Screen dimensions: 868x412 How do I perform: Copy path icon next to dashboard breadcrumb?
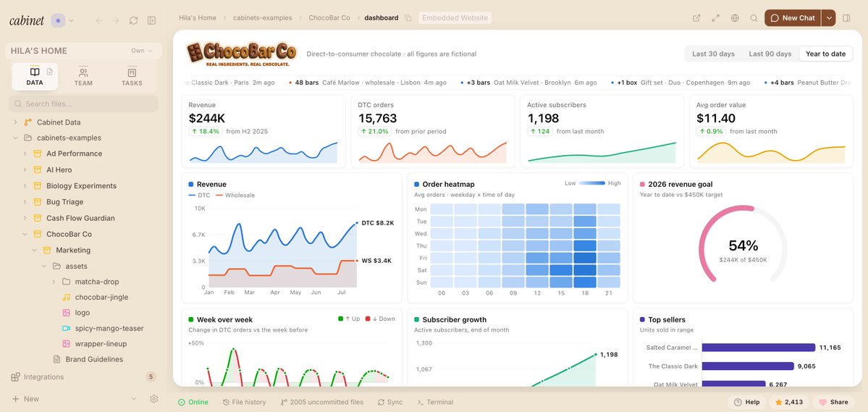408,17
